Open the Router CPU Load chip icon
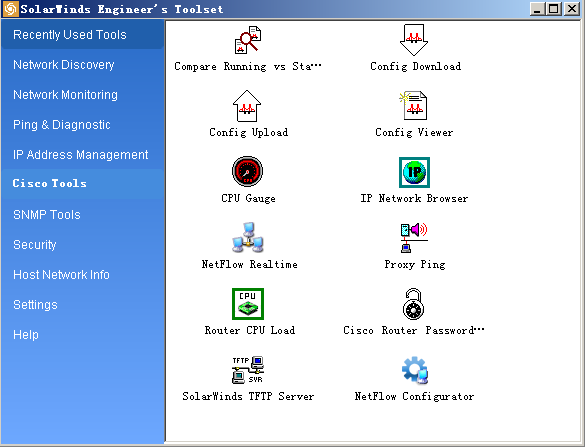Screen dimensions: 585x447 point(248,304)
